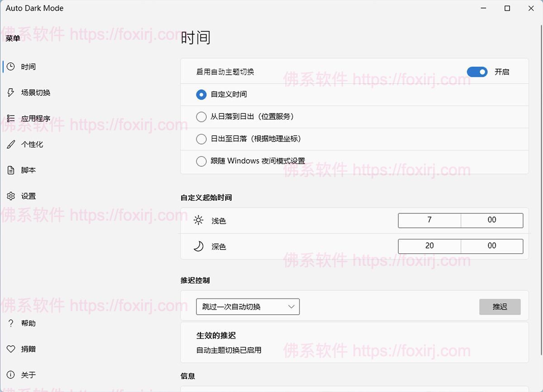Select the 脚本 document icon
Screen dimensions: 543x392
(x=11, y=170)
